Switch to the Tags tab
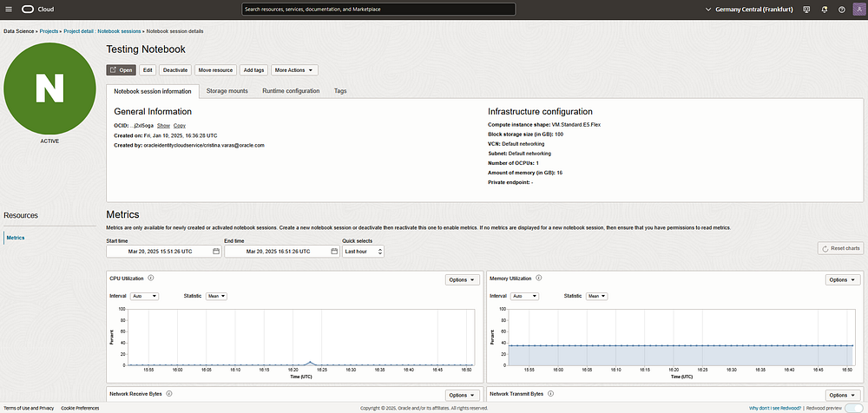The width and height of the screenshot is (868, 413). (340, 91)
